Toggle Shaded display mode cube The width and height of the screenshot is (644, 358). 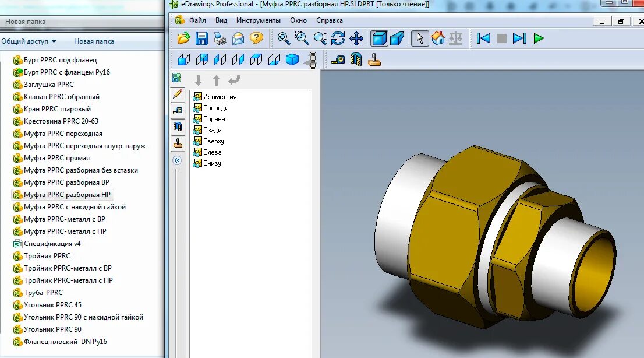point(378,38)
